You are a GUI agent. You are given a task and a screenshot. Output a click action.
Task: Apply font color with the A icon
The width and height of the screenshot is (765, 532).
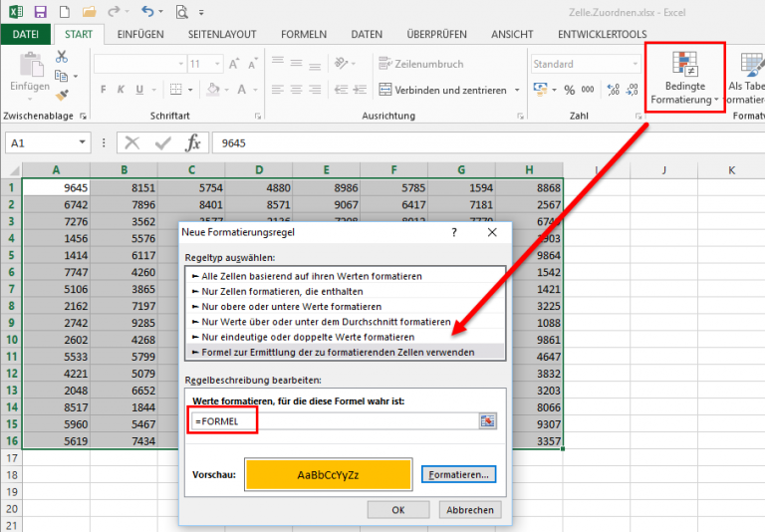pyautogui.click(x=241, y=90)
